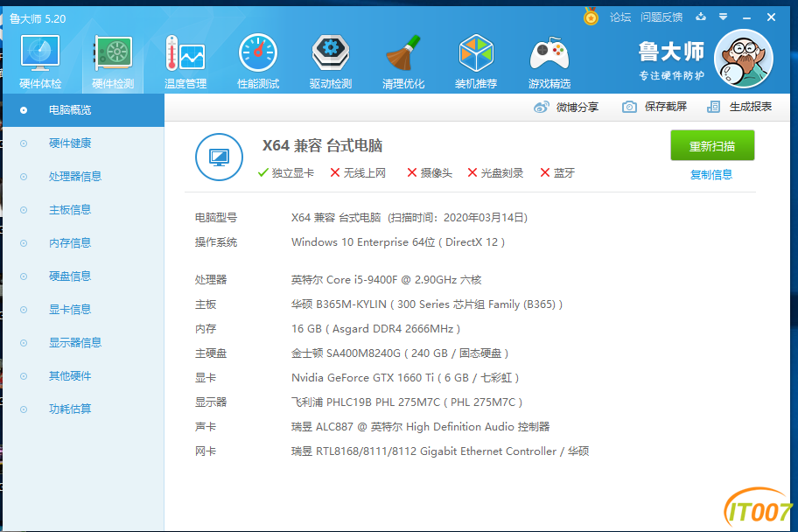This screenshot has width=798, height=532.
Task: Click the 生成报表 generate report button
Action: pos(739,107)
